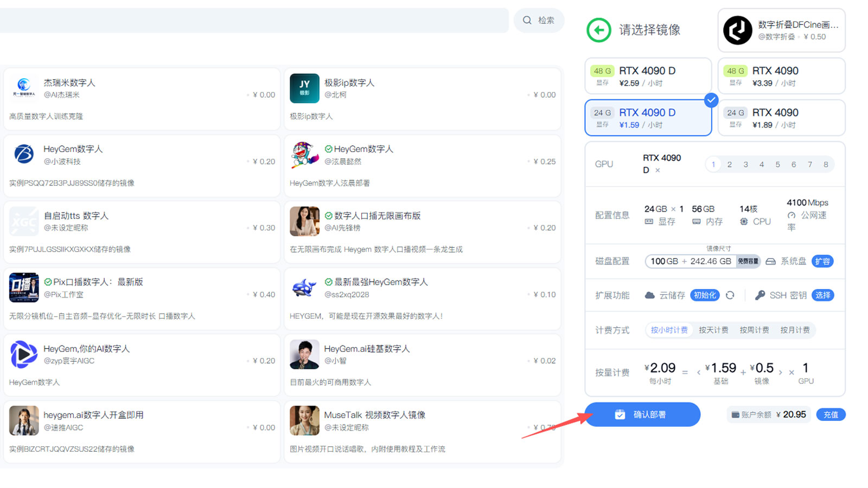
Task: Click the whale icon of 最新最强HeyGem数字人
Action: [304, 287]
